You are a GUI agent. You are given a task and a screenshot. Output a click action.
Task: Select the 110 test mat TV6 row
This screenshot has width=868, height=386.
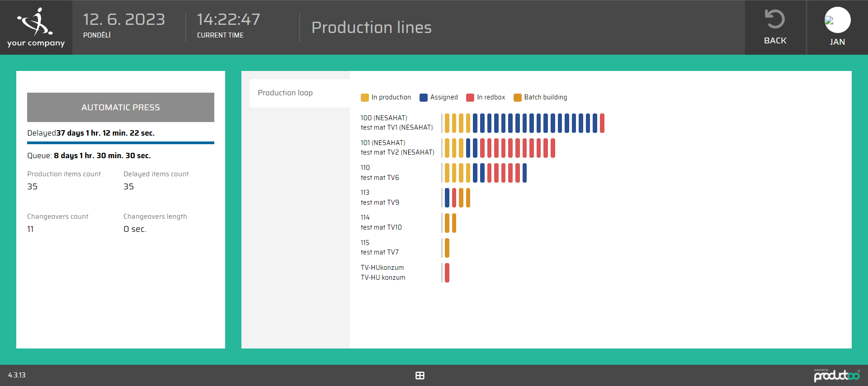coord(380,173)
